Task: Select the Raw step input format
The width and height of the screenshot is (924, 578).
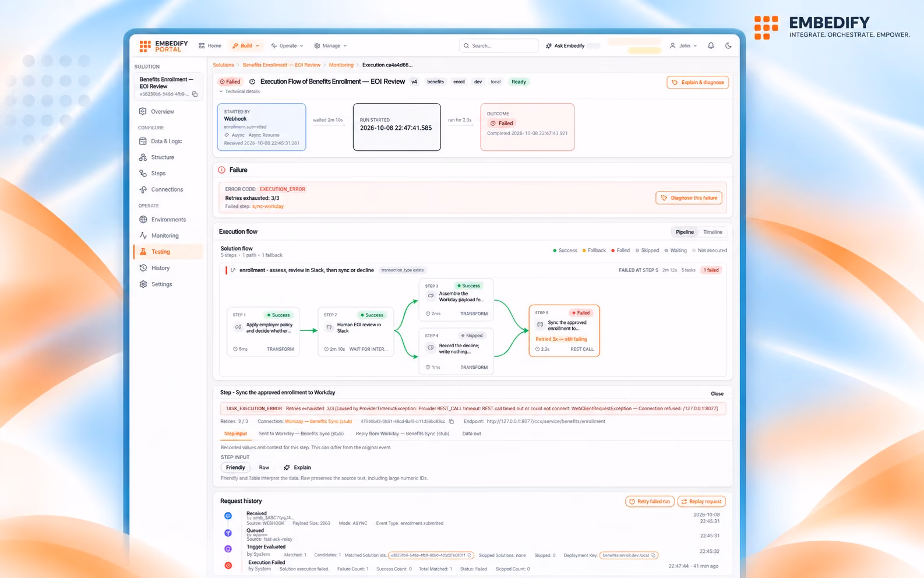Action: tap(264, 467)
